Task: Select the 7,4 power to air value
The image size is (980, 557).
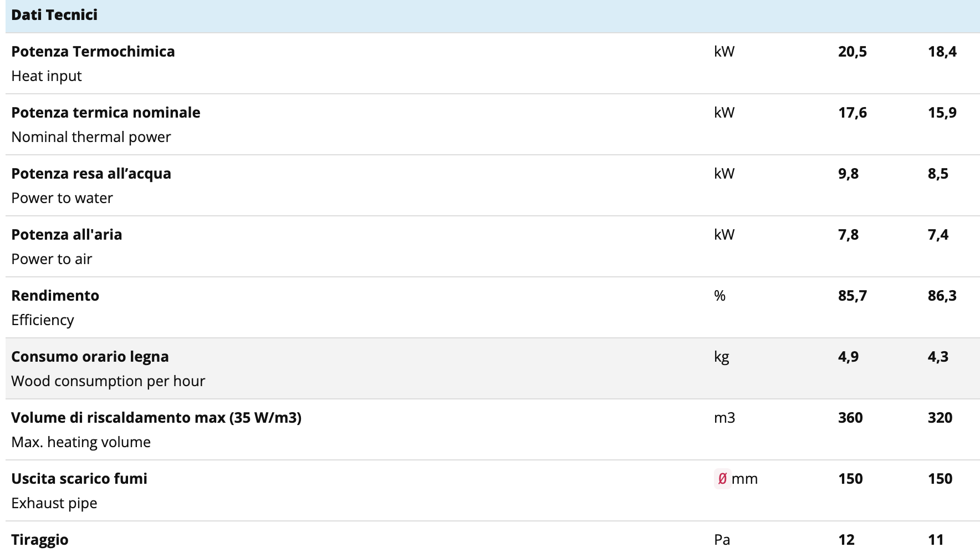Action: pyautogui.click(x=938, y=235)
